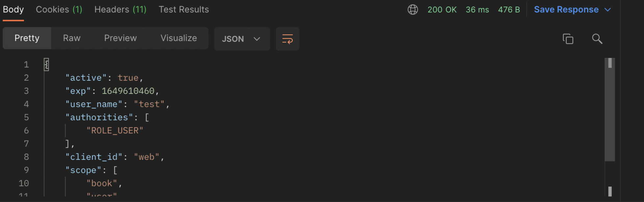Viewport: 644px width, 202px height.
Task: Toggle the wrap lines icon
Action: coord(287,39)
